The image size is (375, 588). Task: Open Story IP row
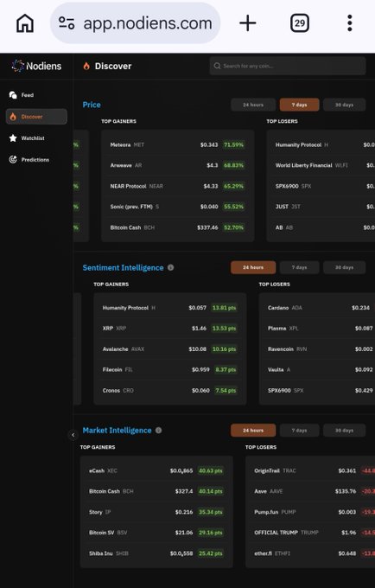(156, 512)
